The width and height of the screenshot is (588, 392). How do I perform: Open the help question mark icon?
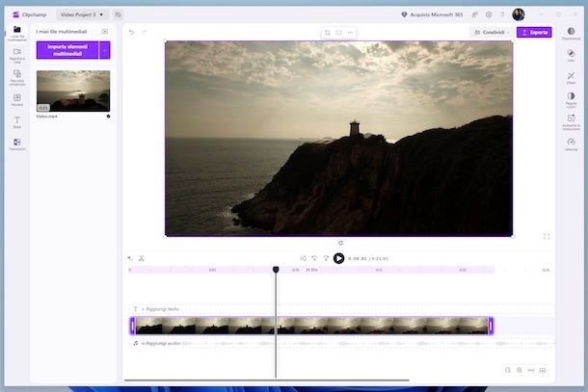click(x=502, y=14)
